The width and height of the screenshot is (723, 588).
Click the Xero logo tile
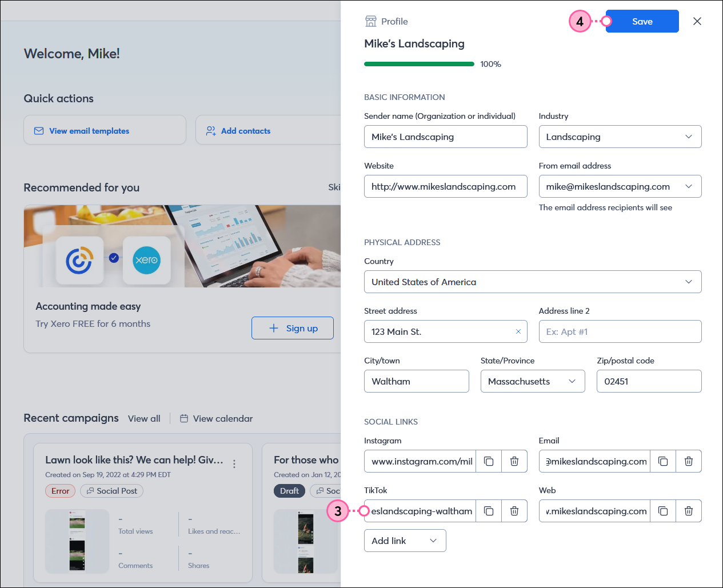coord(146,260)
